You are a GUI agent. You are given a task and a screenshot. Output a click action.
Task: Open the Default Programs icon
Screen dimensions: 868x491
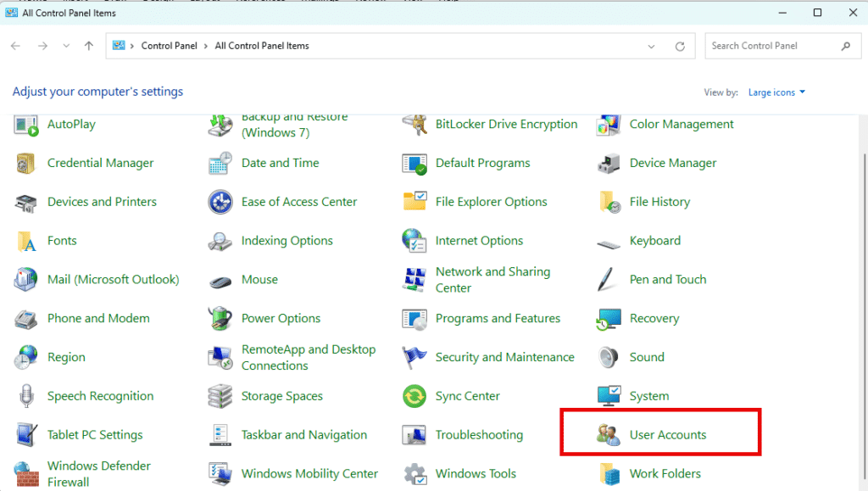pos(414,164)
